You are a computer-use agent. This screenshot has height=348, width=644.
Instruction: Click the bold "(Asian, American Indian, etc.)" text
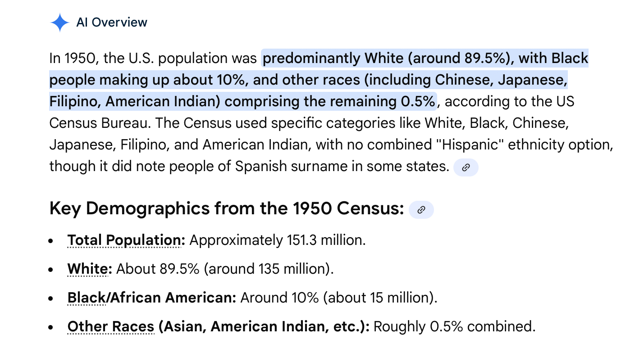click(x=264, y=327)
